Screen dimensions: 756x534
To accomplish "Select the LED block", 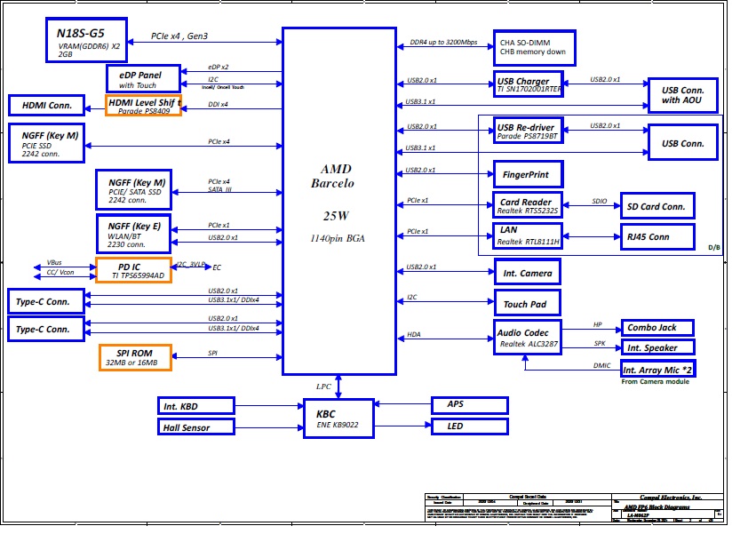I will [470, 426].
